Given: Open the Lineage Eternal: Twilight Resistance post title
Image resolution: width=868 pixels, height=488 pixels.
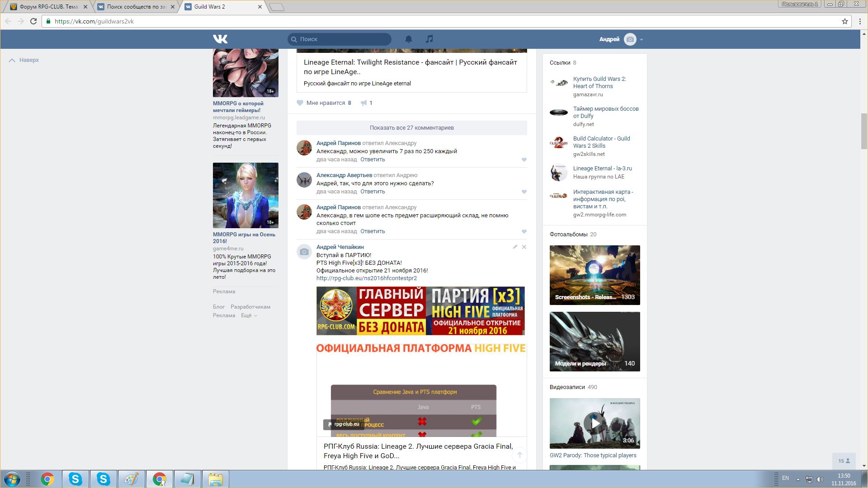Looking at the screenshot, I should tap(410, 67).
